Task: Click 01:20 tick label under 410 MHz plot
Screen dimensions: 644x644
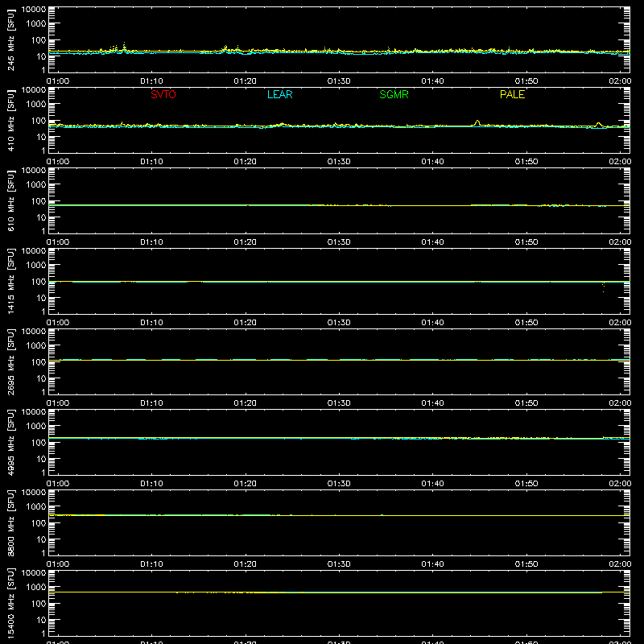Action: point(246,162)
